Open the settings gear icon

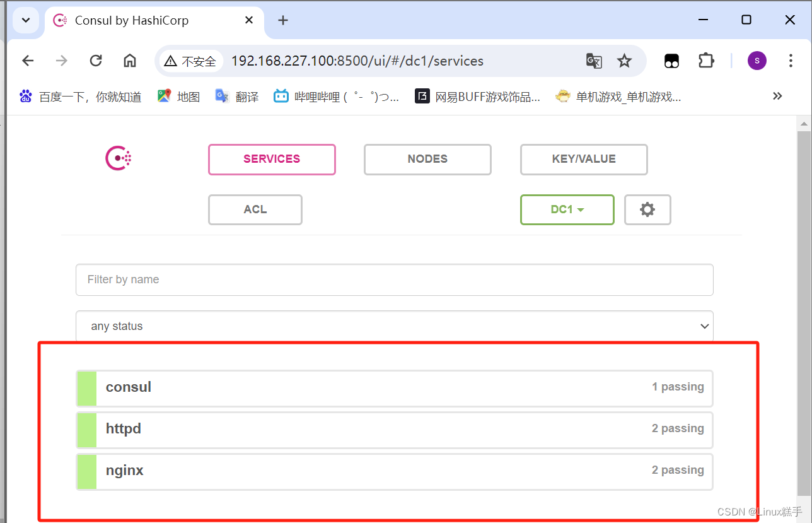pos(647,209)
